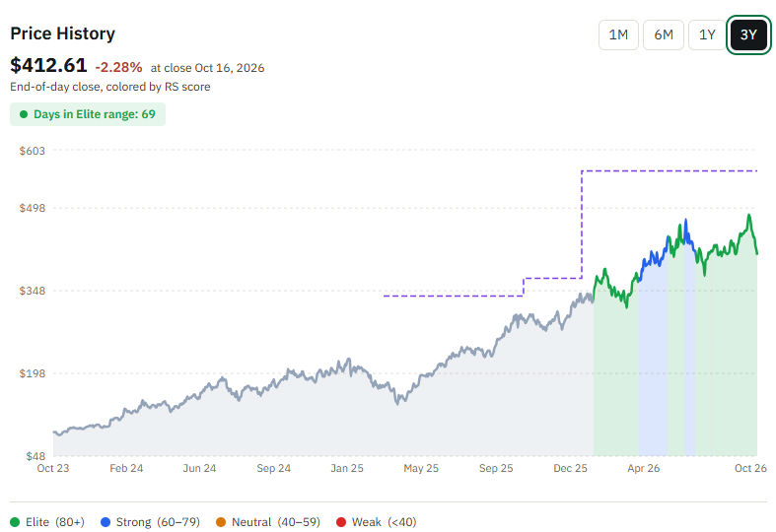Switch chart range to 1M
This screenshot has width=776, height=532.
tap(618, 34)
